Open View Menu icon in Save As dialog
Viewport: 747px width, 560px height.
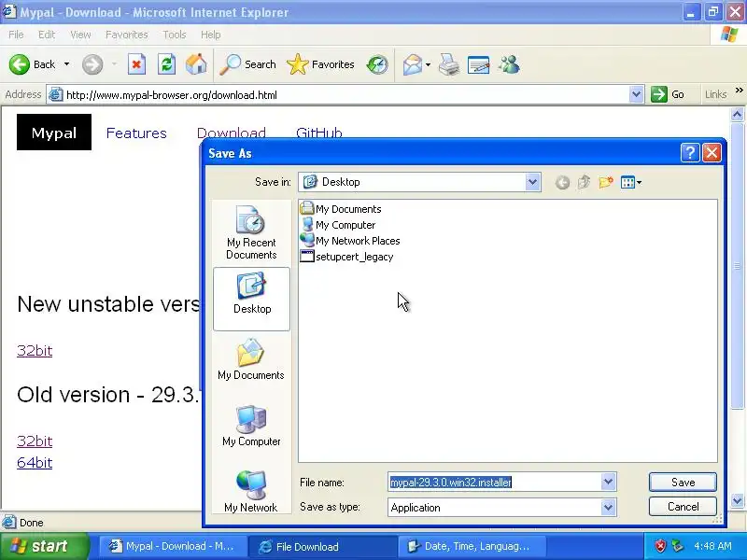click(631, 182)
